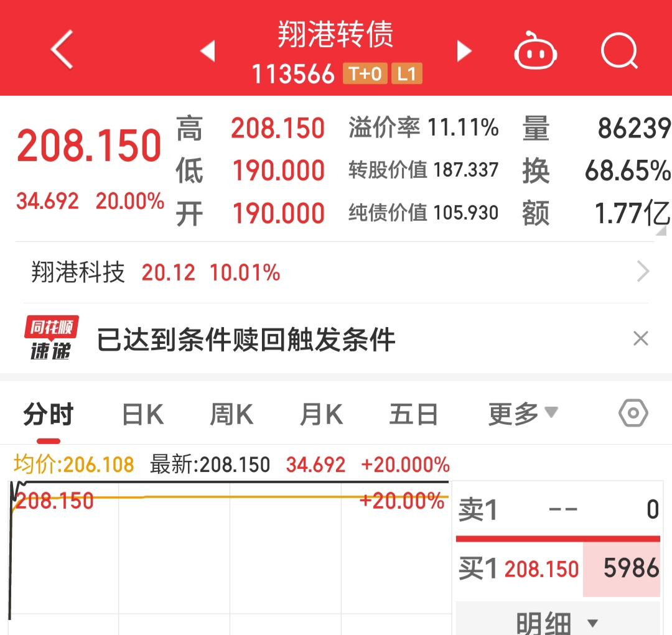Tap the L1 quote level badge

[x=406, y=73]
